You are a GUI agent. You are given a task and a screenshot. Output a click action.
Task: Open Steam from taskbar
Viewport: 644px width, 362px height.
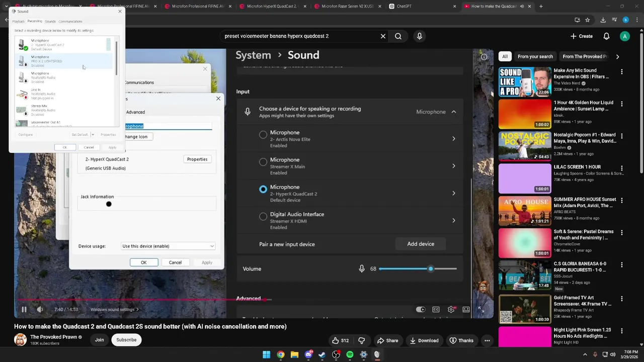click(x=322, y=354)
